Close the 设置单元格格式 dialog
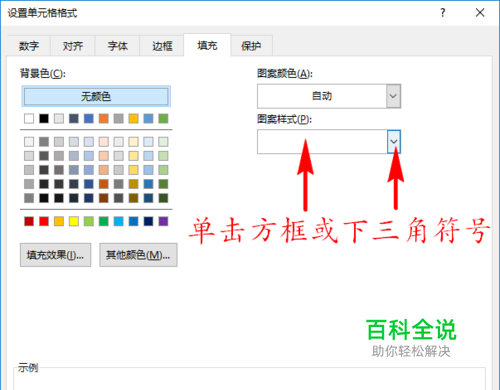Screen dimensions: 500x390 coord(480,13)
